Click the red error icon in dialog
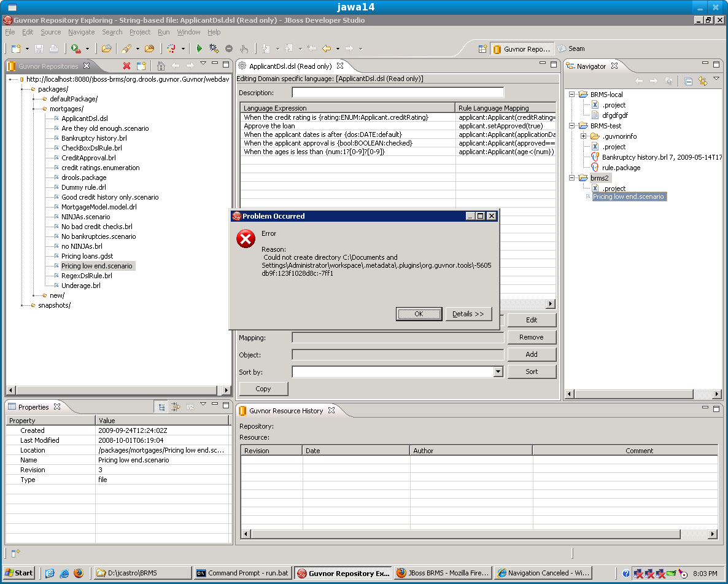Screen dimensions: 728x584 tap(246, 239)
